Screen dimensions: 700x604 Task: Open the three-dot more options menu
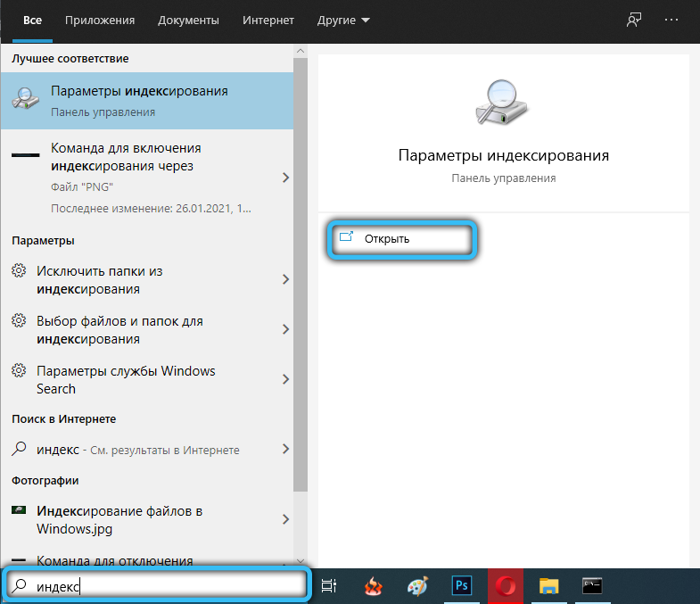coord(671,20)
